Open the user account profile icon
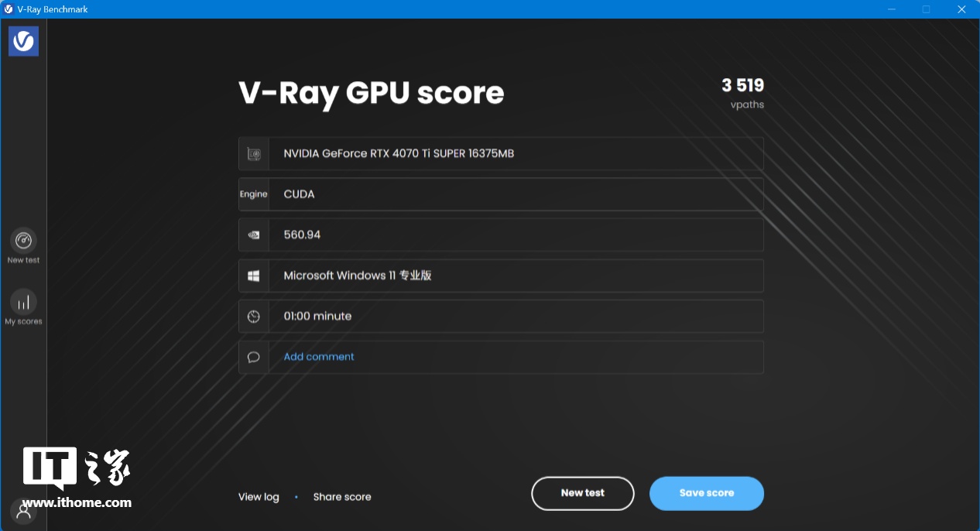This screenshot has width=980, height=531. click(24, 511)
